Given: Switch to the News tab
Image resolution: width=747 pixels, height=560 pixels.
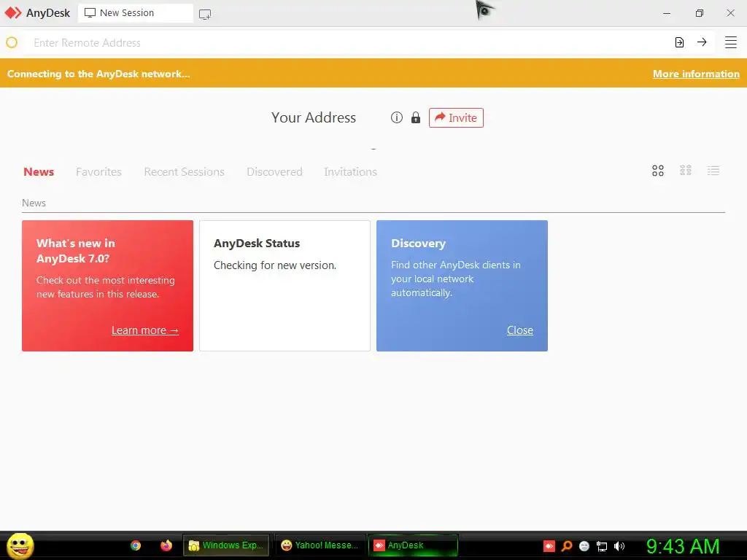Looking at the screenshot, I should click(39, 172).
